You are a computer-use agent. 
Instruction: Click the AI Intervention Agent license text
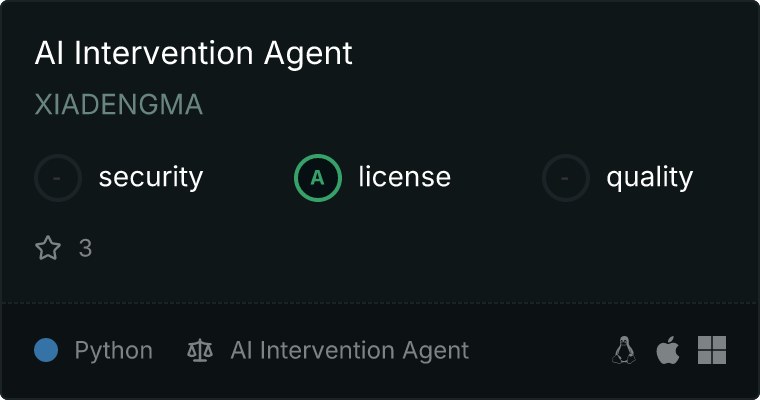point(349,351)
